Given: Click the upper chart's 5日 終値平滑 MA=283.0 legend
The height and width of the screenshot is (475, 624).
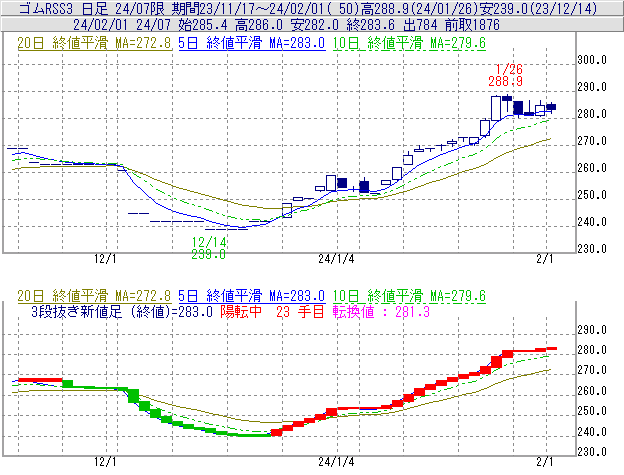Looking at the screenshot, I should coord(252,43).
